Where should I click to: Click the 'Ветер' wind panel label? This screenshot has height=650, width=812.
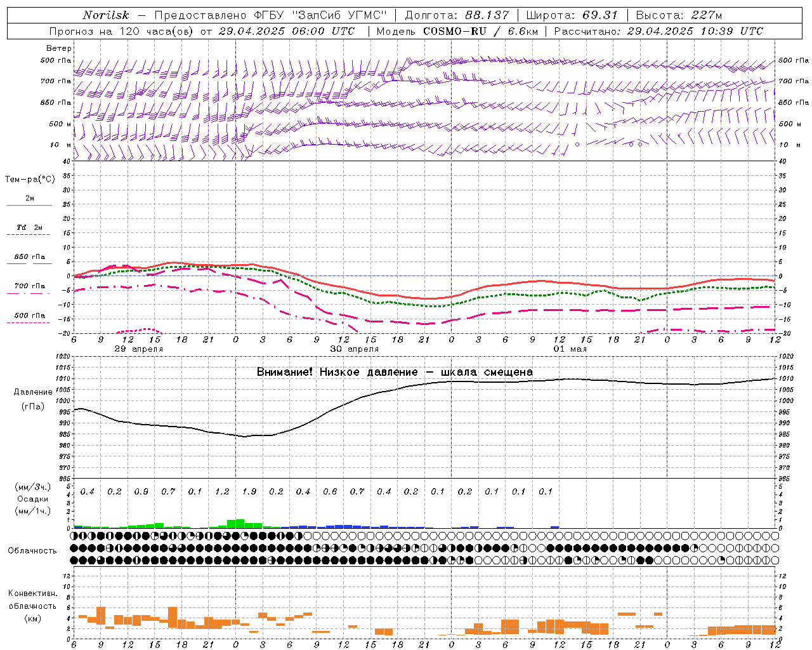(59, 48)
